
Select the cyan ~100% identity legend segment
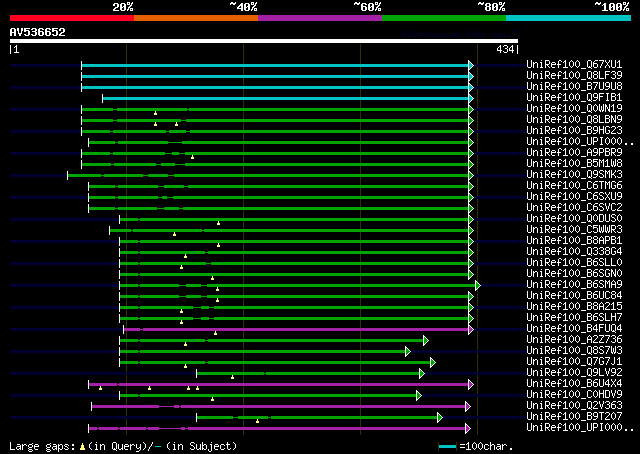(x=568, y=18)
